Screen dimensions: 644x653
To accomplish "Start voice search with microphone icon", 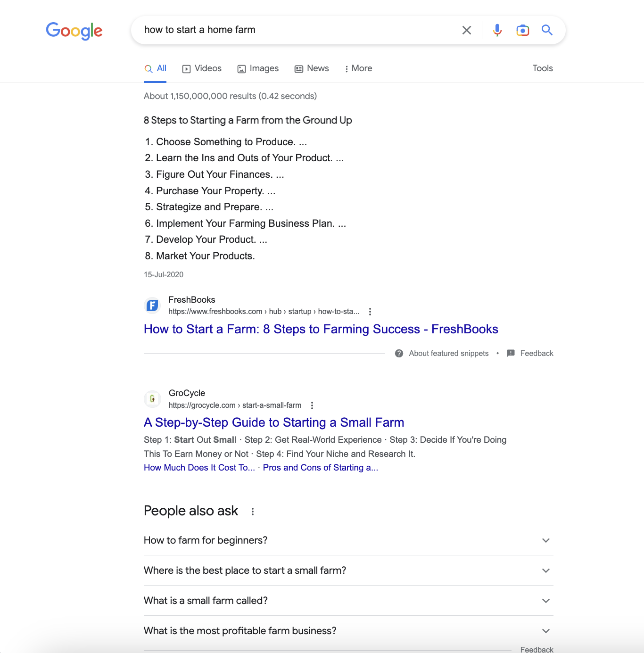I will [x=497, y=30].
